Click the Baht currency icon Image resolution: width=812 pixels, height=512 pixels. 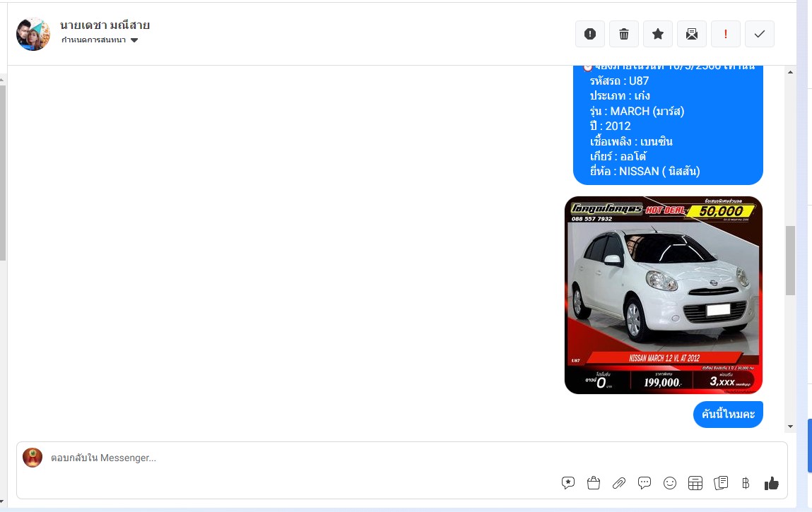(x=746, y=483)
